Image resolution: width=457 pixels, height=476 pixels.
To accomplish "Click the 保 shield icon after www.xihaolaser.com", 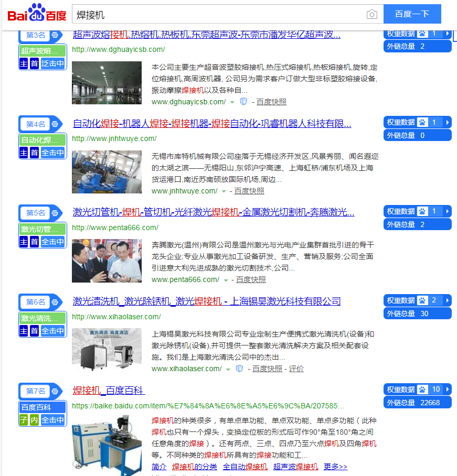I will pos(239,369).
